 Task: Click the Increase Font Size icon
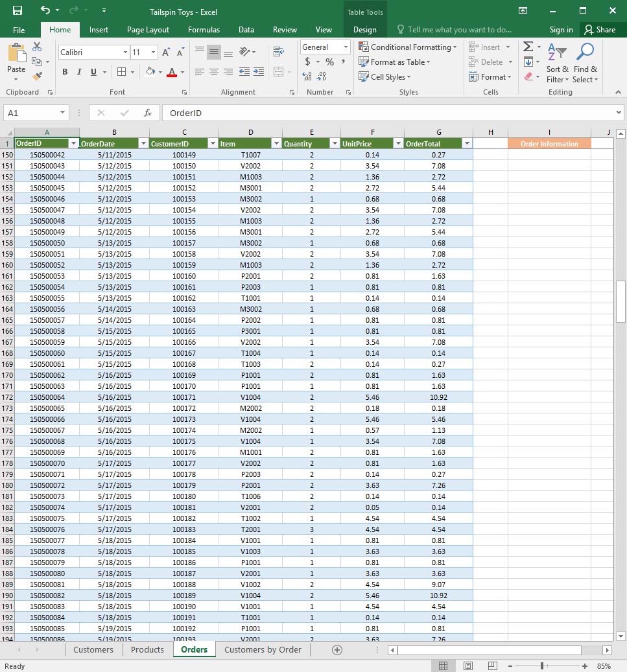coord(166,52)
